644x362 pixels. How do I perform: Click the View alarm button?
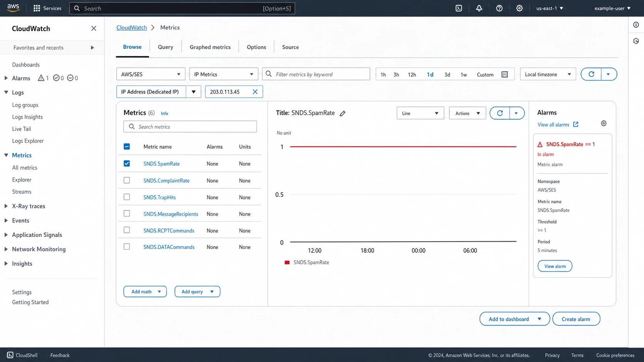click(555, 266)
